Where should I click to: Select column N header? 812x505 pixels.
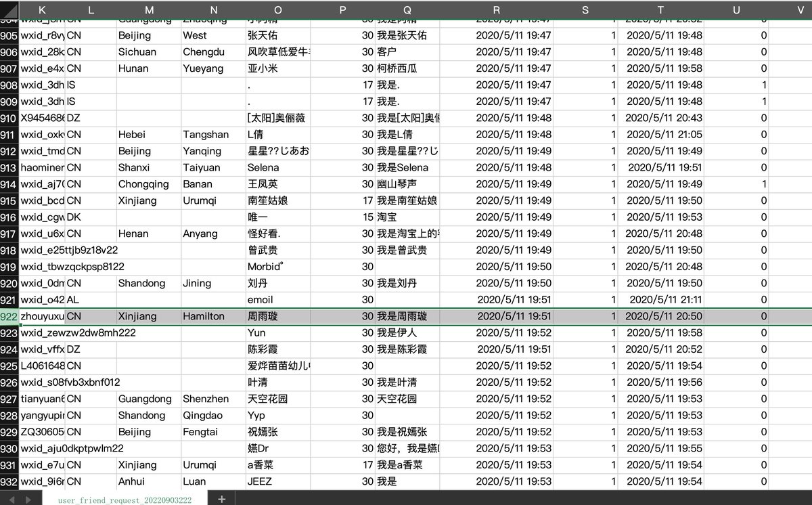pos(214,10)
